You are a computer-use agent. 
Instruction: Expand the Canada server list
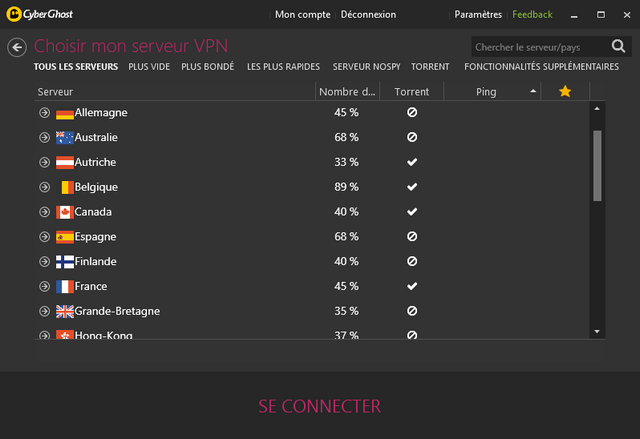(44, 212)
